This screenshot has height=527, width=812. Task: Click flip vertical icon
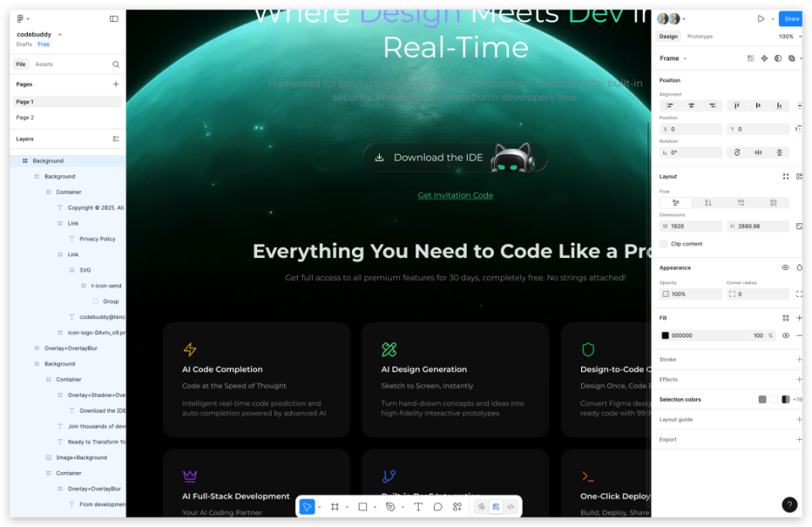[x=779, y=152]
